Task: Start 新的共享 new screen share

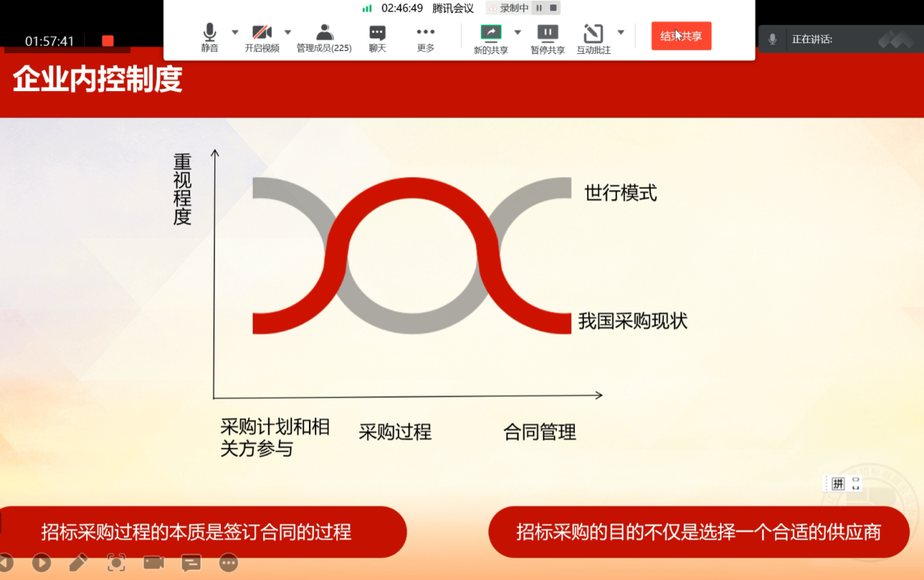Action: (490, 38)
